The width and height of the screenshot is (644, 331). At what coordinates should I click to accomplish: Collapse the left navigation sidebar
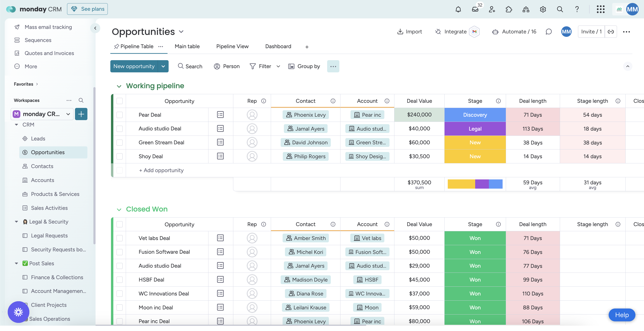(x=95, y=28)
